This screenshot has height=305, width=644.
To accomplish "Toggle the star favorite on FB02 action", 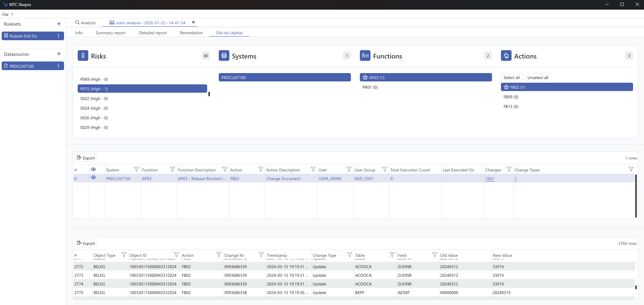I will coord(507,87).
